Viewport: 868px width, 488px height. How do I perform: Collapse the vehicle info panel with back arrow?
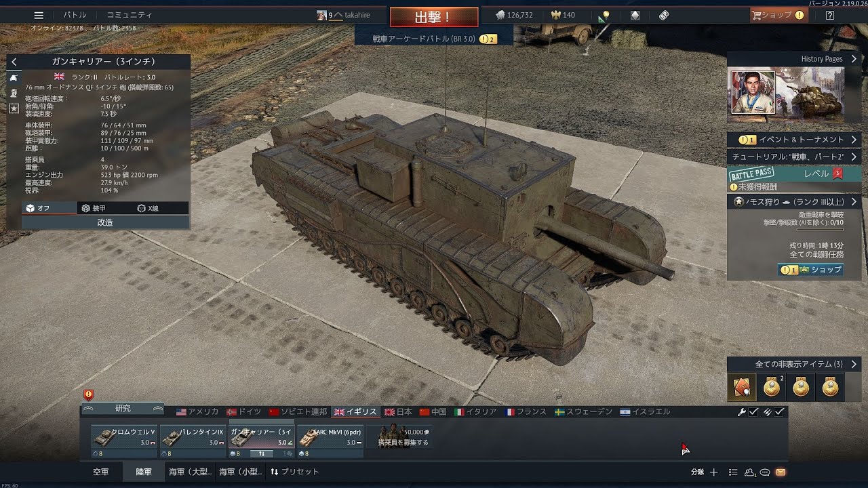(x=14, y=62)
